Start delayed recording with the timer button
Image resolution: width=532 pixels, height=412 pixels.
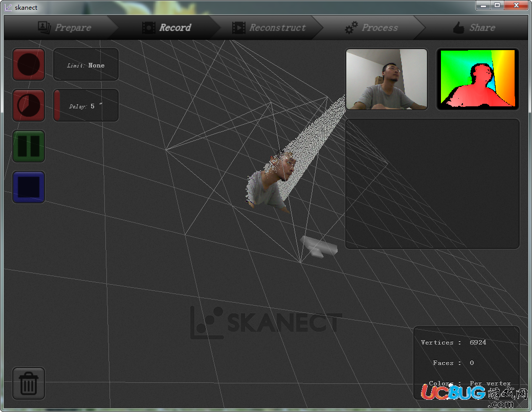(29, 105)
